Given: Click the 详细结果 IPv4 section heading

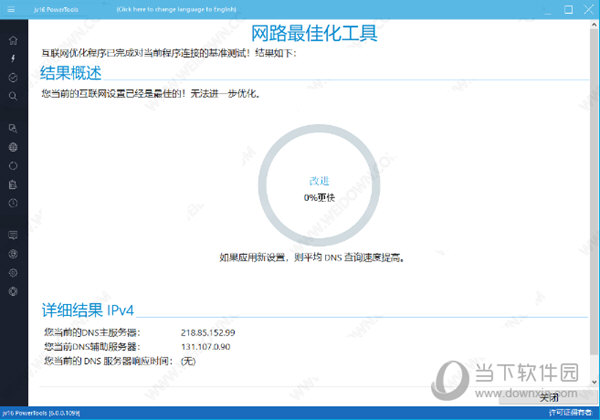Looking at the screenshot, I should (x=88, y=310).
